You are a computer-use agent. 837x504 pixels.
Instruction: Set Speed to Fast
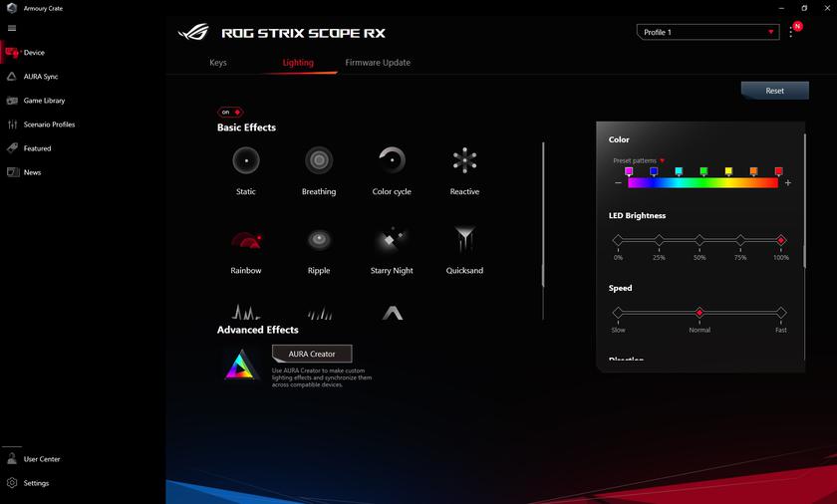point(781,313)
